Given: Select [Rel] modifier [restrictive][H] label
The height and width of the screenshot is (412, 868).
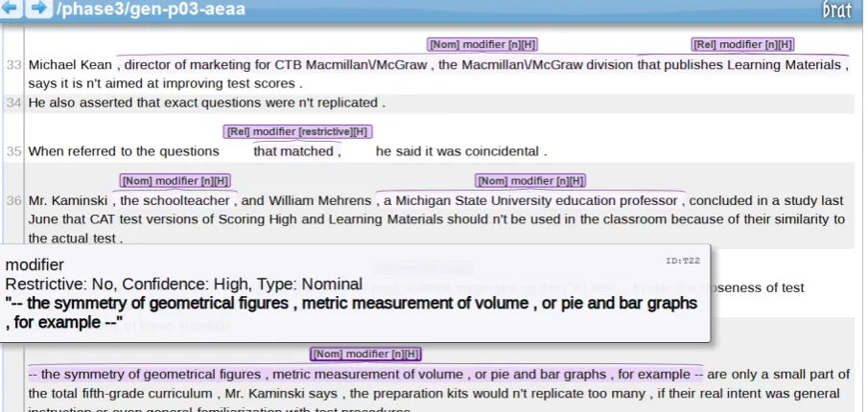Looking at the screenshot, I should (x=297, y=131).
